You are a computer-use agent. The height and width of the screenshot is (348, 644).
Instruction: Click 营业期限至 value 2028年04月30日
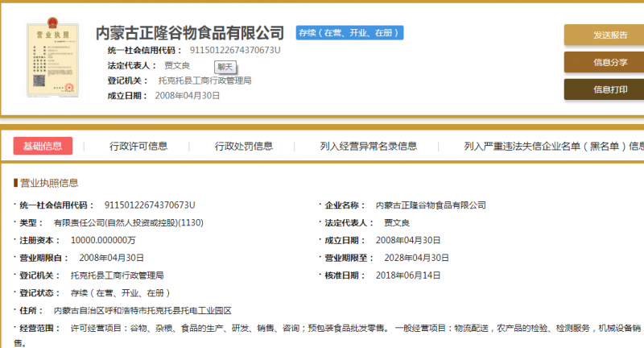tap(416, 258)
